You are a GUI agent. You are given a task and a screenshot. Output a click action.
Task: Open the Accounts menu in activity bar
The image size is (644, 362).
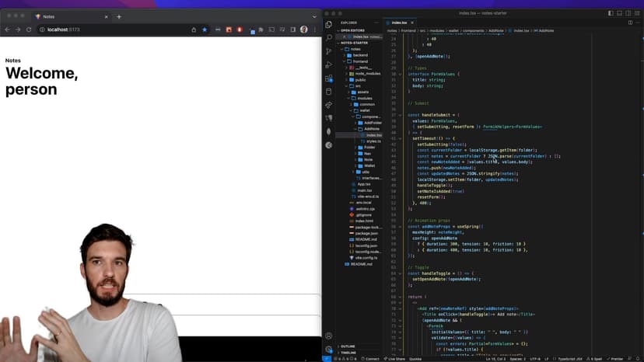[x=330, y=336]
